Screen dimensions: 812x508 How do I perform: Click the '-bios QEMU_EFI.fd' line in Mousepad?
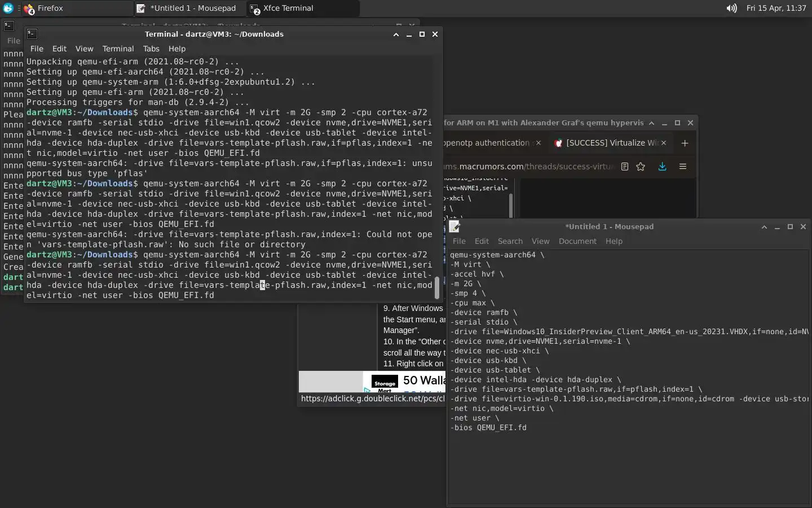[x=488, y=427]
